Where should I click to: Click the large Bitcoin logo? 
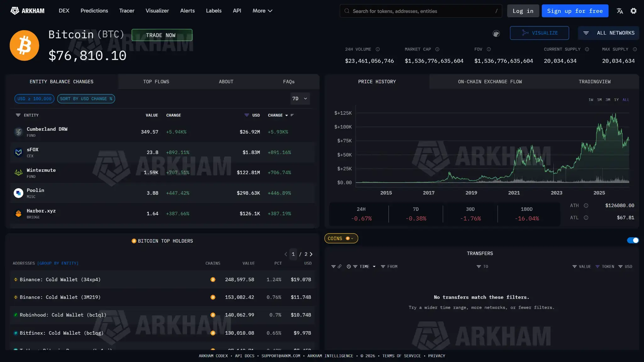tap(25, 46)
